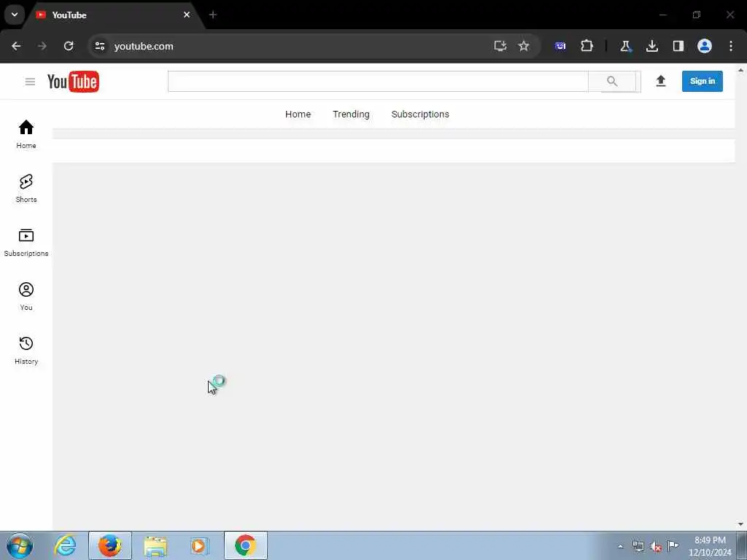Click the Chrome taskbar icon
The width and height of the screenshot is (747, 560).
tap(245, 545)
